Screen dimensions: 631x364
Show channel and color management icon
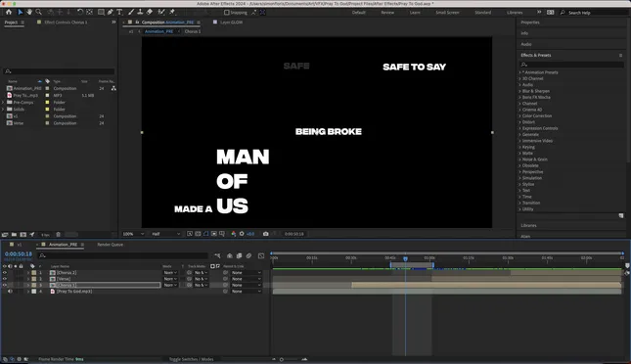(x=234, y=234)
